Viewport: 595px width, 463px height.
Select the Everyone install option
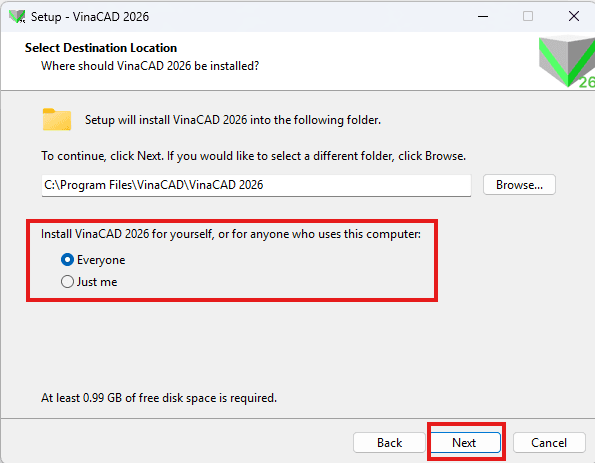tap(93, 260)
